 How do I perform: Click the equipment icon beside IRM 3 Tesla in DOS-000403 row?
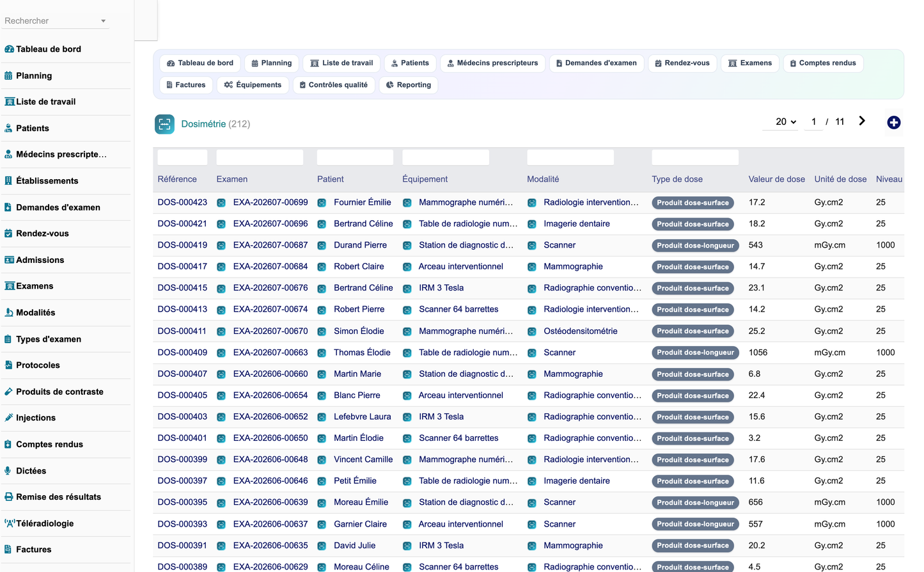click(x=407, y=417)
